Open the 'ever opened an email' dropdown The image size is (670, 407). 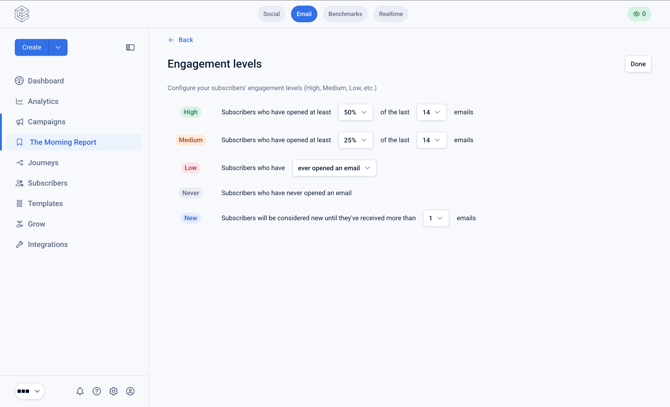click(x=334, y=168)
